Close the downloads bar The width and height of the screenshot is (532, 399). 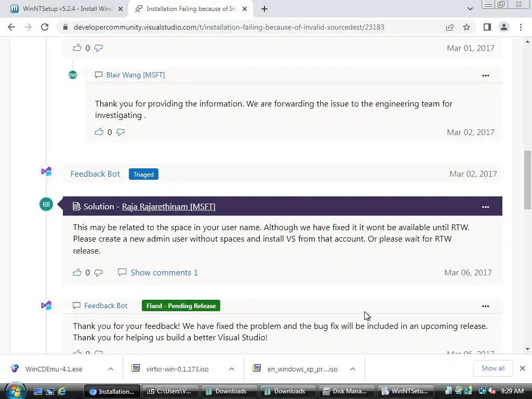pyautogui.click(x=523, y=368)
